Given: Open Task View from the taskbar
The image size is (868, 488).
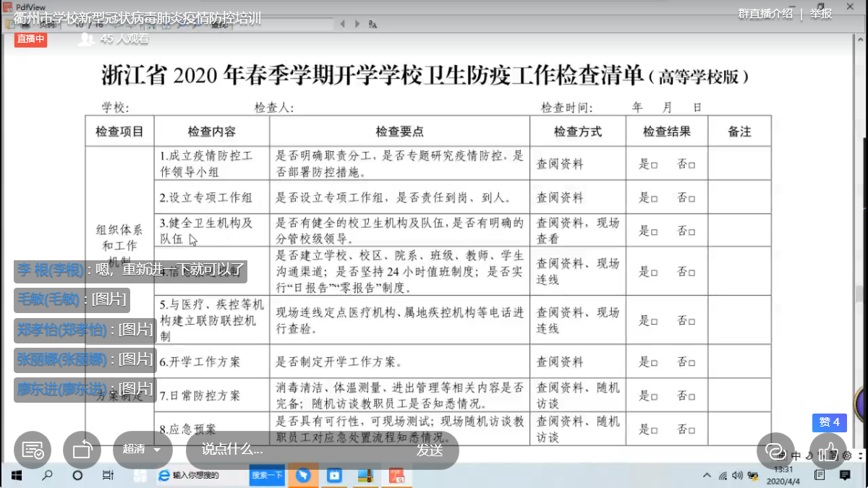Looking at the screenshot, I should click(x=108, y=476).
